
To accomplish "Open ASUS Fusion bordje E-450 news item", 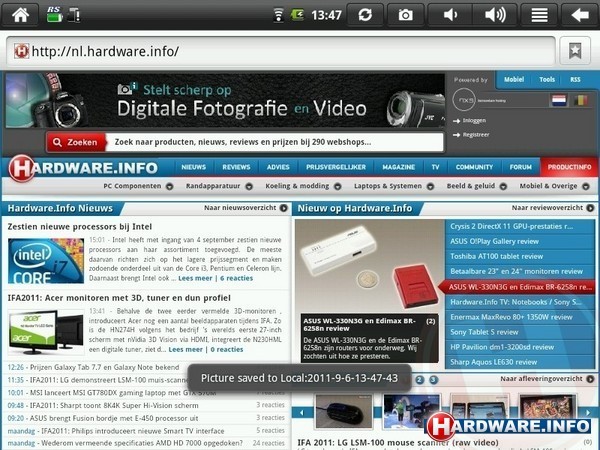I will tap(114, 418).
